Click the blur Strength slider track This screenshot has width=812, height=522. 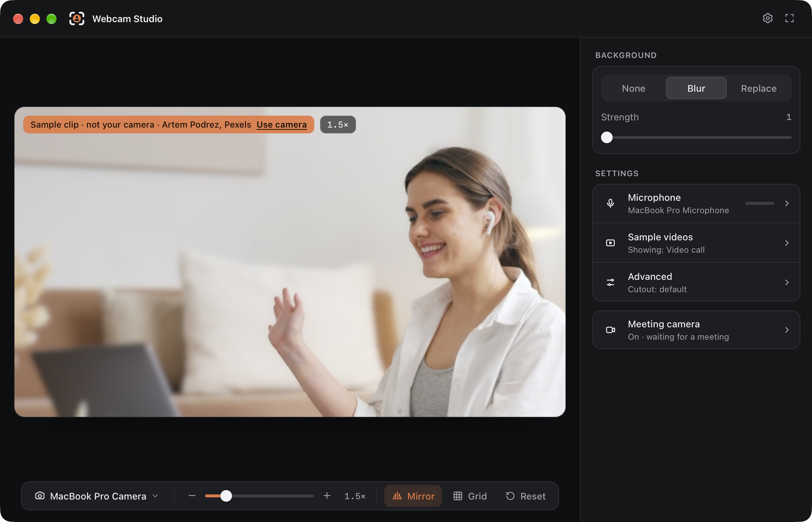696,137
